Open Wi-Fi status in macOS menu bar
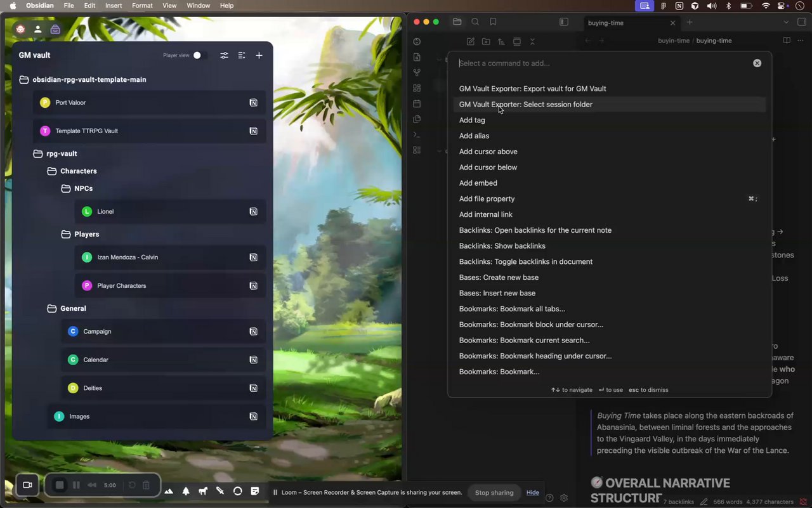The image size is (812, 508). point(766,6)
